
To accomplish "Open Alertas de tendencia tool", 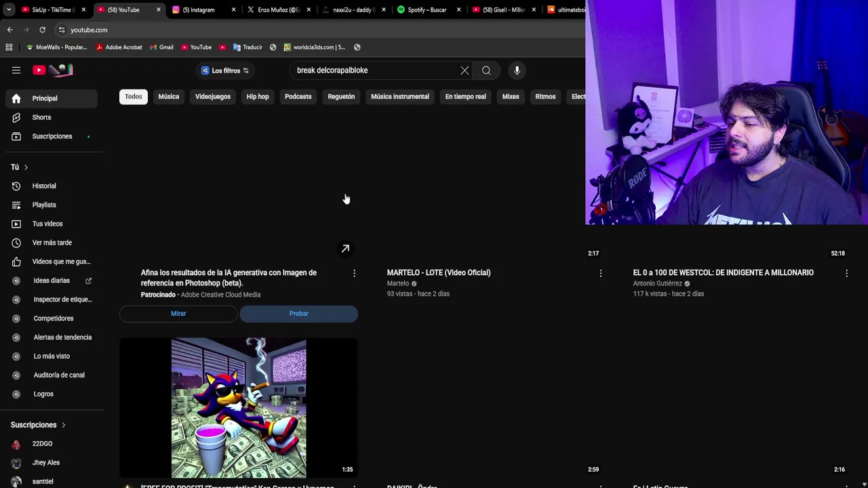I will pyautogui.click(x=52, y=338).
